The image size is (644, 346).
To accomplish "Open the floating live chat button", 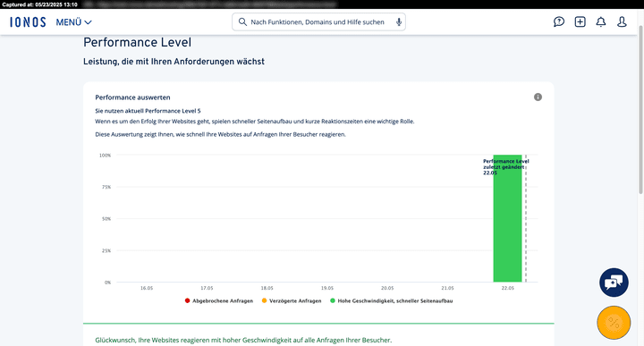I will [x=614, y=283].
